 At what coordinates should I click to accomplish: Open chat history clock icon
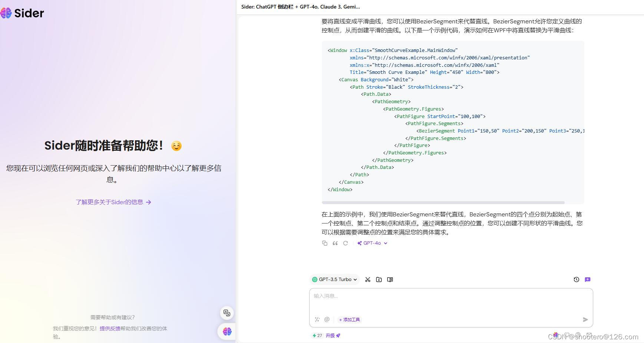click(577, 280)
